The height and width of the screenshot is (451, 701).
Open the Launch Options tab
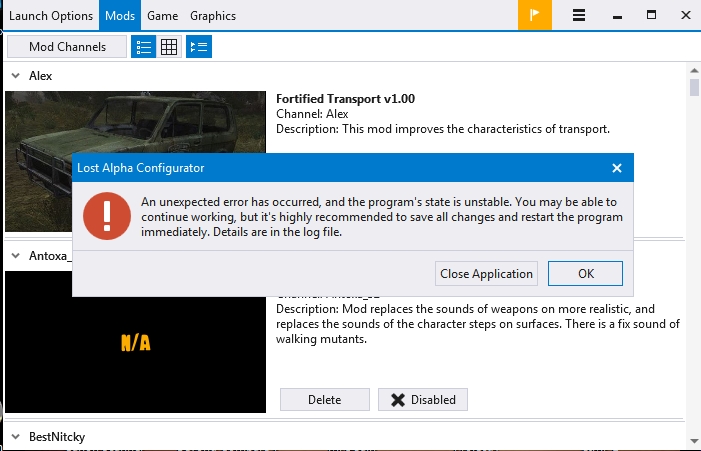(x=51, y=16)
